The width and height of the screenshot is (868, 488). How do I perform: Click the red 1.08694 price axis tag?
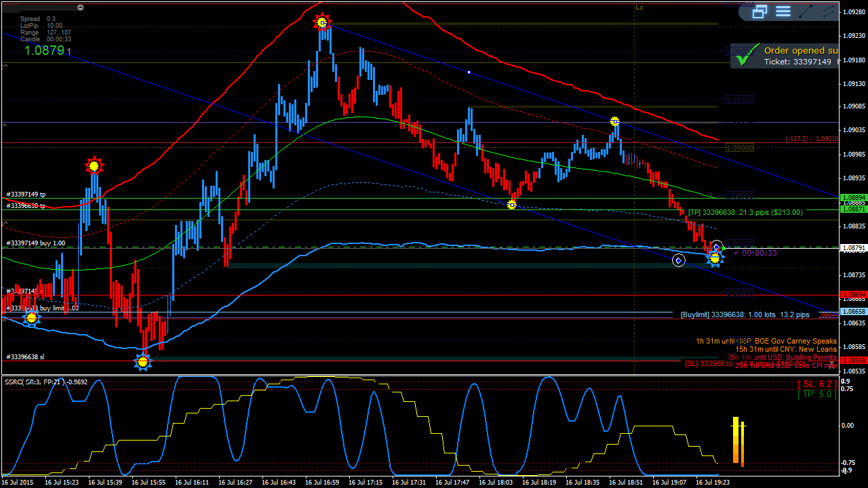point(854,296)
